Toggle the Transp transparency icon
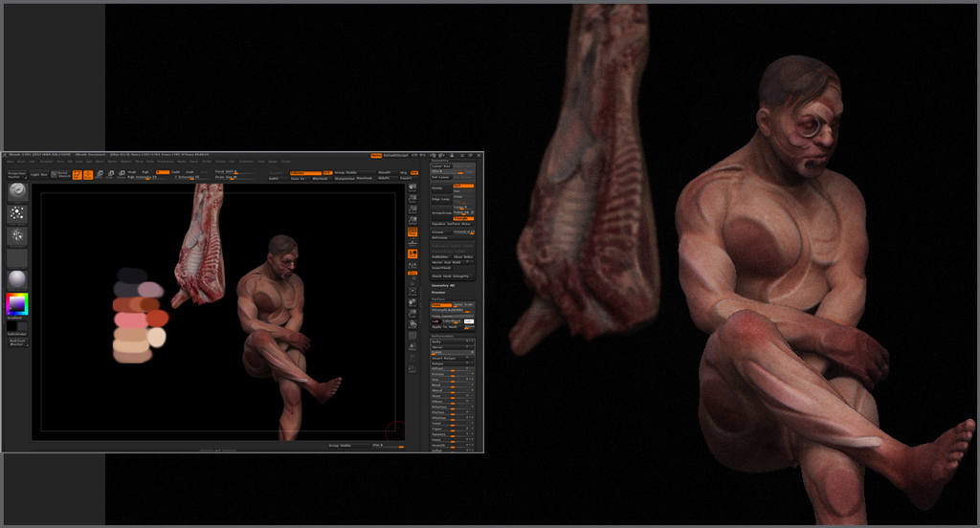The image size is (980, 528). [412, 346]
